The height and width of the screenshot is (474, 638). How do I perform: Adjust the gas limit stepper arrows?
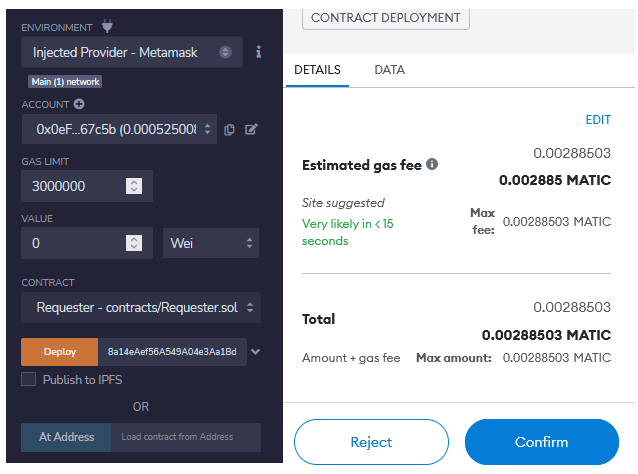(x=134, y=186)
